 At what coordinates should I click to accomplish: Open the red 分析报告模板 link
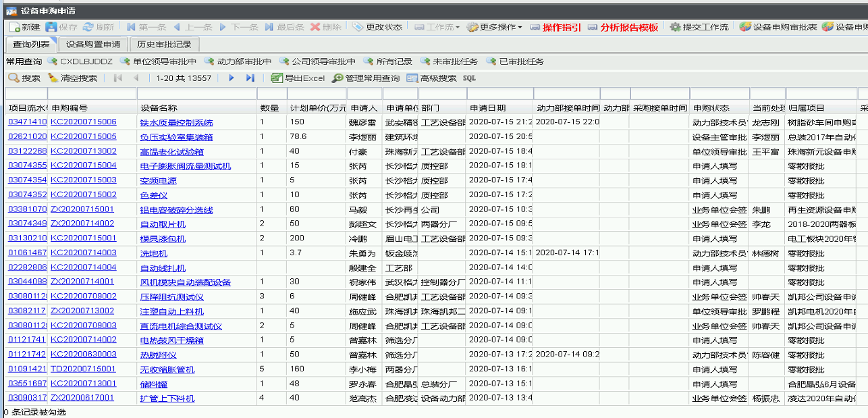[623, 27]
